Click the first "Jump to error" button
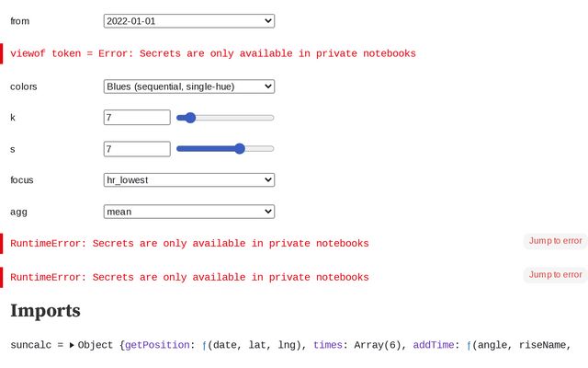The height and width of the screenshot is (368, 588). tap(555, 241)
